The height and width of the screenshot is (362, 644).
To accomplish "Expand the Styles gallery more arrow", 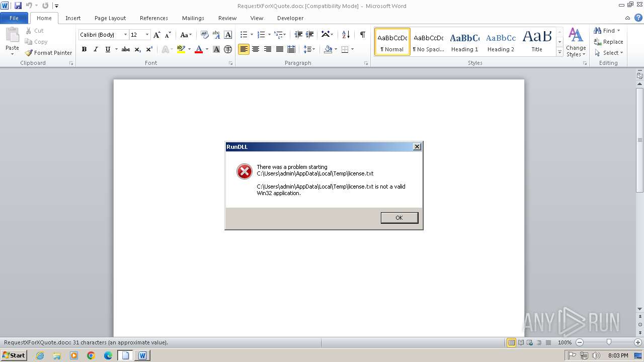I will click(x=559, y=52).
